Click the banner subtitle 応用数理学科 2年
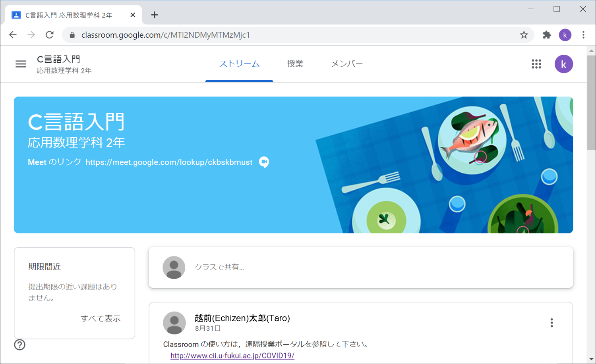596x364 pixels. 76,143
